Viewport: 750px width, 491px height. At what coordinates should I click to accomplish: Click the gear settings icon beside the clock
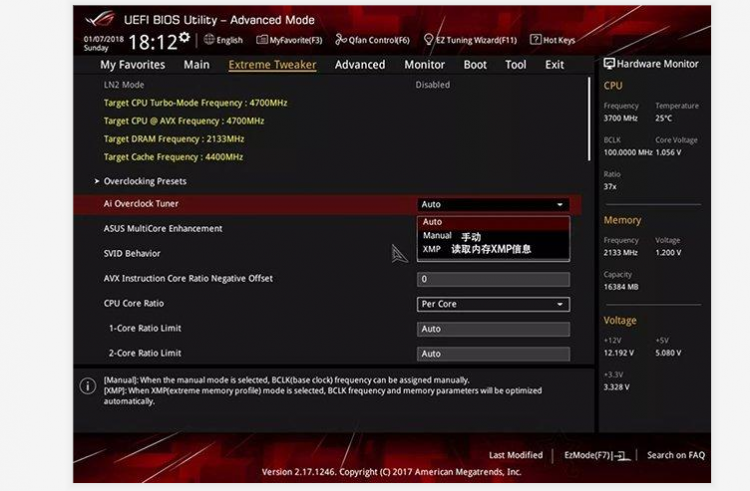(x=185, y=37)
